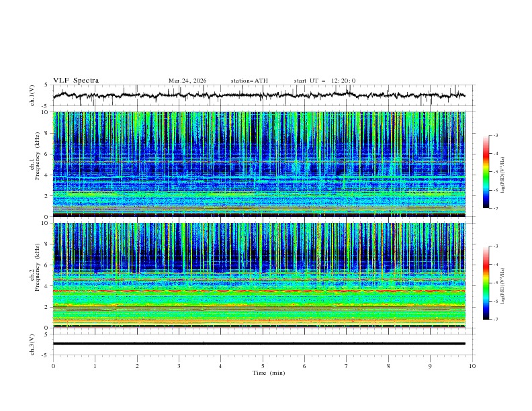This screenshot has height=411, width=532.
Task: Click the start UT 12:20:0 label
Action: coord(324,81)
